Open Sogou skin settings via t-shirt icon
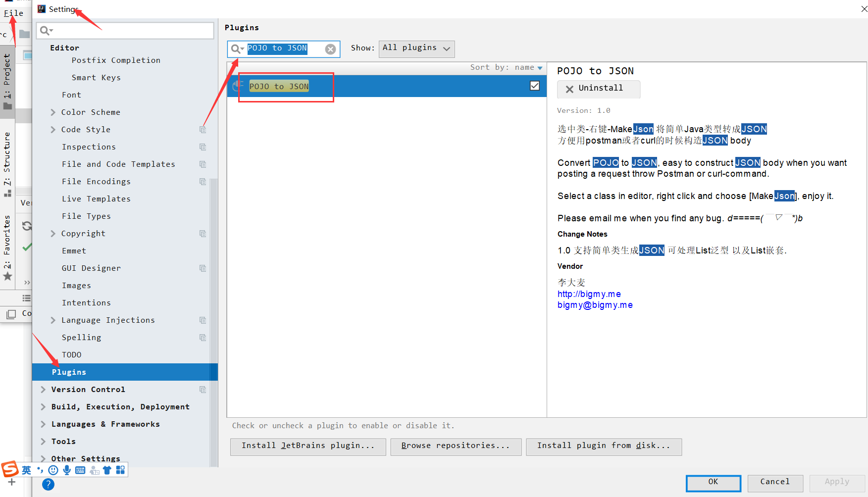The height and width of the screenshot is (497, 868). click(x=107, y=470)
